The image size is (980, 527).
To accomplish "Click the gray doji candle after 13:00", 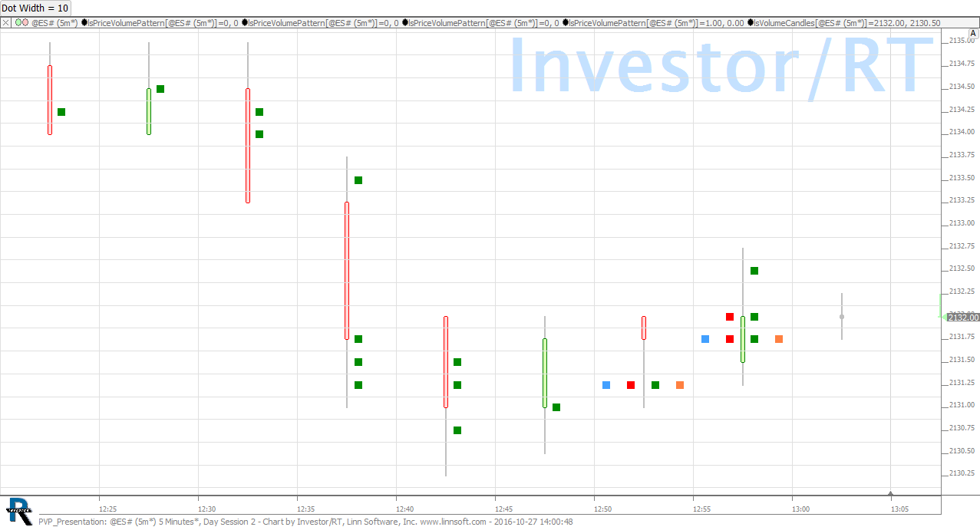I will coord(842,316).
